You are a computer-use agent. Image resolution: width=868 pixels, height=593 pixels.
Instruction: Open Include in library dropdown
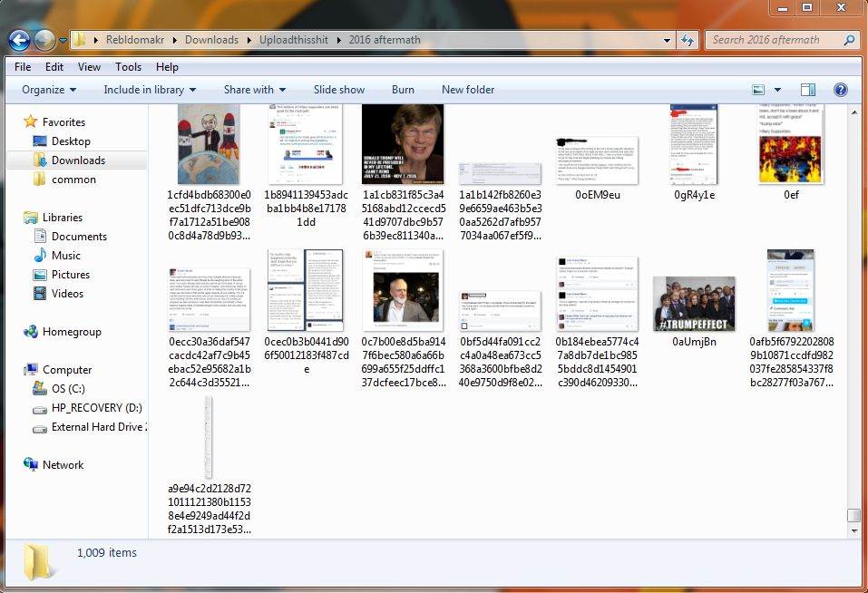150,90
